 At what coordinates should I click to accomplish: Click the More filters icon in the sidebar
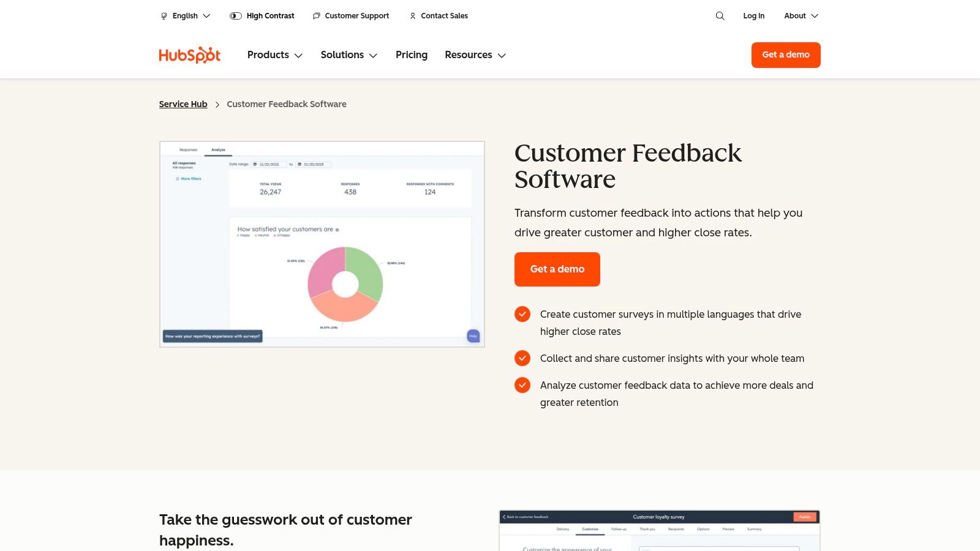point(178,179)
